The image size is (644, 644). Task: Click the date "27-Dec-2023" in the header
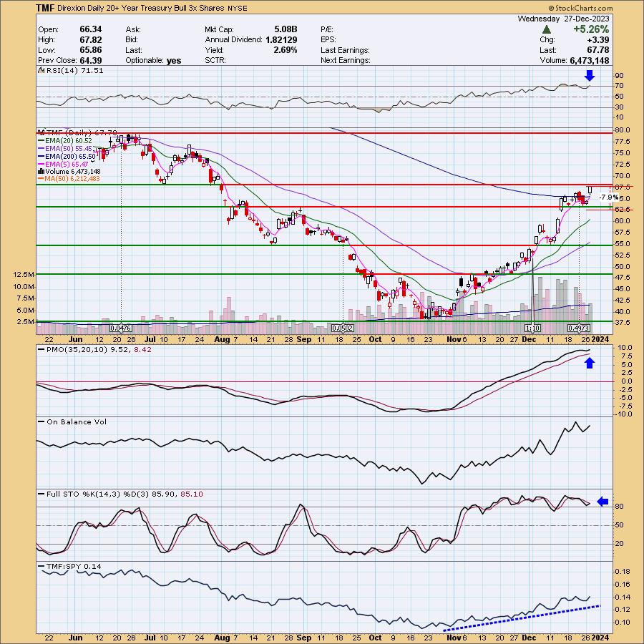click(586, 19)
